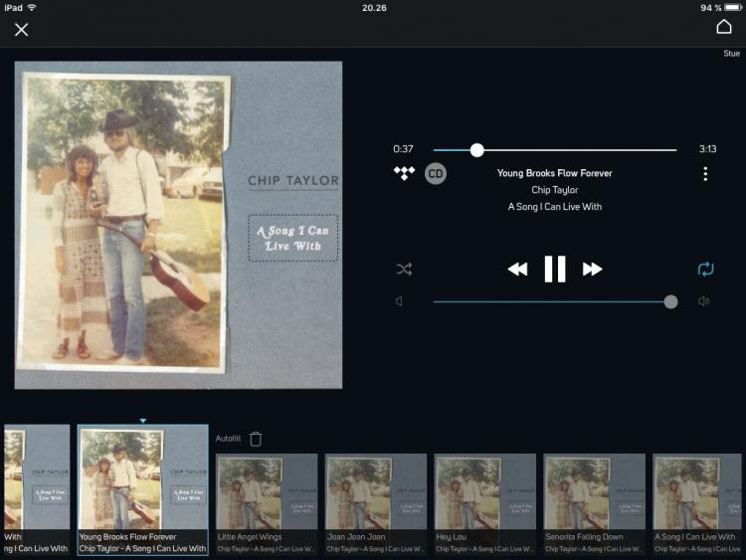Clear queue with the trash icon
Screen dimensions: 746x560
256,439
